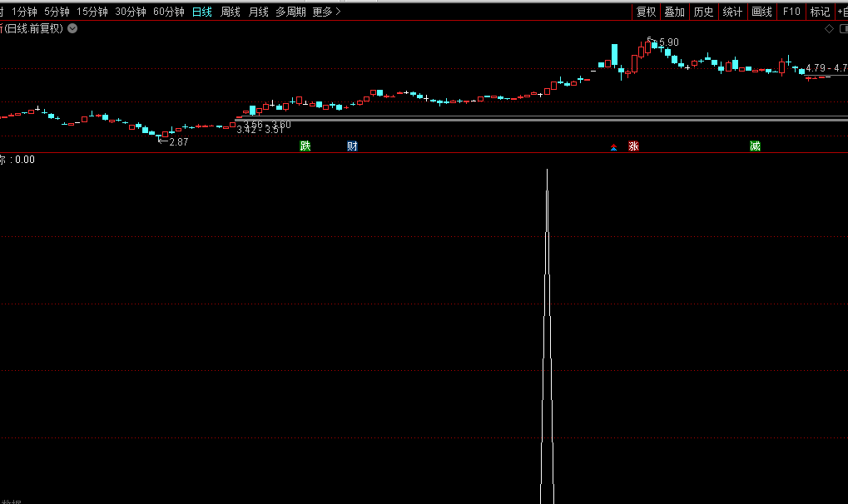
Task: Click the green 减 event marker
Action: [755, 146]
